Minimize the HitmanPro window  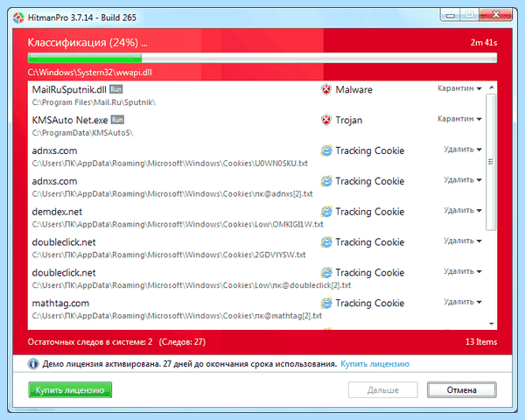451,16
